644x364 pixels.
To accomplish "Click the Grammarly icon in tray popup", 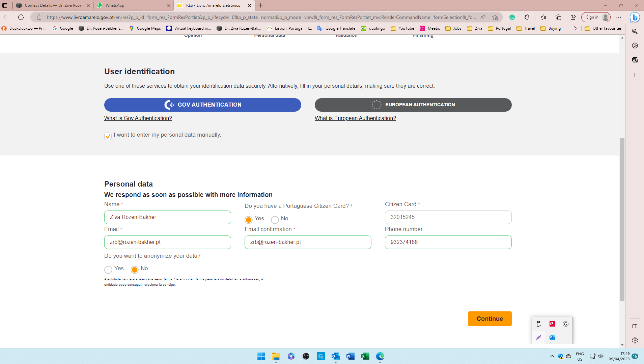I will tap(566, 324).
